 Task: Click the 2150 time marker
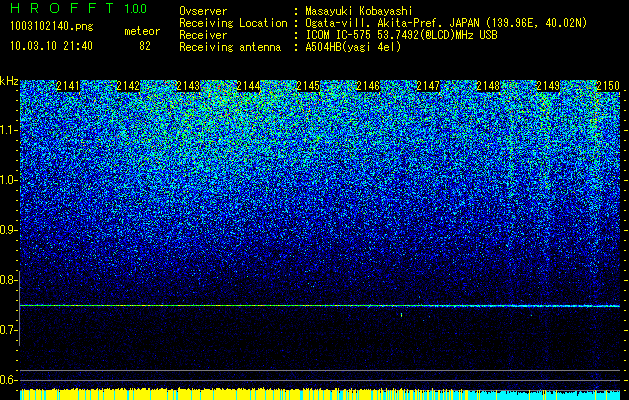click(608, 86)
